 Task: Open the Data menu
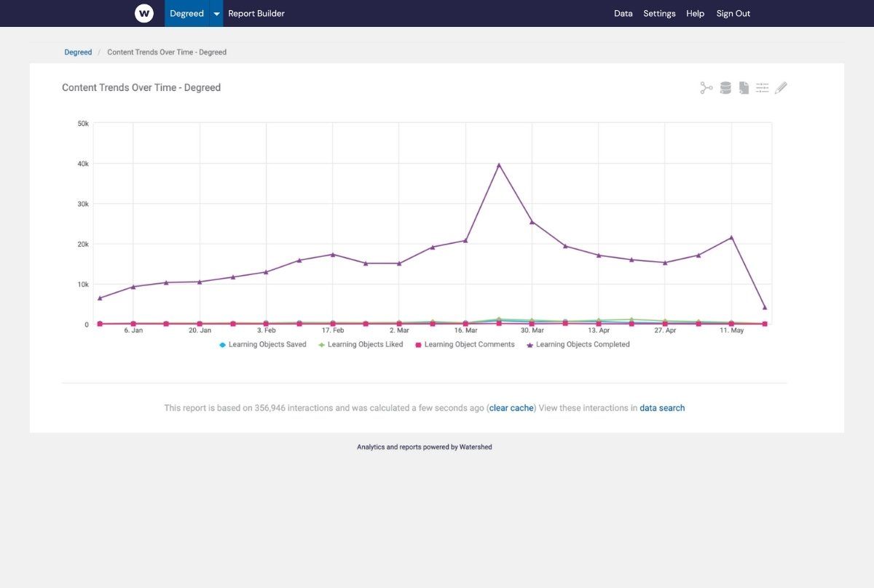point(623,13)
